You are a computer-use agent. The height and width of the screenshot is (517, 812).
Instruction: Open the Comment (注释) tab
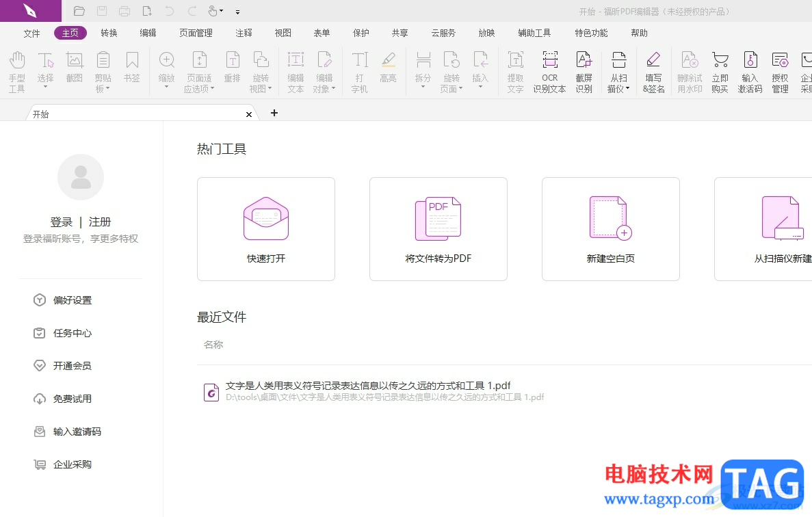[x=244, y=33]
